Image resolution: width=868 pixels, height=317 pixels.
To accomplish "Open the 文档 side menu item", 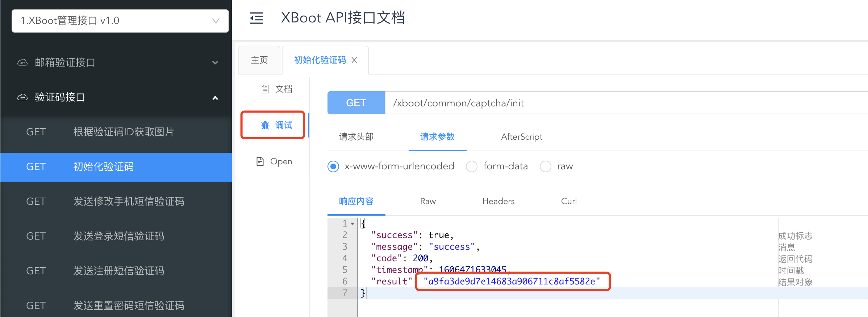I will [277, 89].
